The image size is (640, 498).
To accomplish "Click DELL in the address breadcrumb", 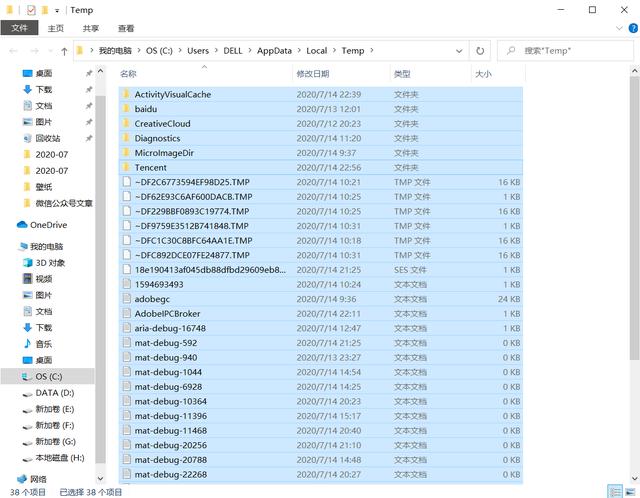I will [x=233, y=51].
